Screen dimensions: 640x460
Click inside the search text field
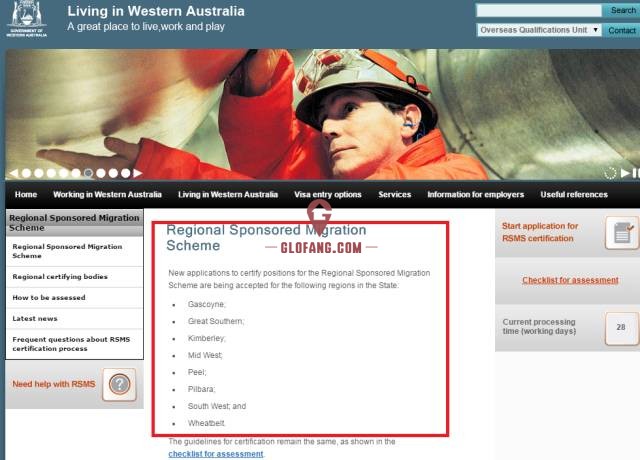(539, 10)
